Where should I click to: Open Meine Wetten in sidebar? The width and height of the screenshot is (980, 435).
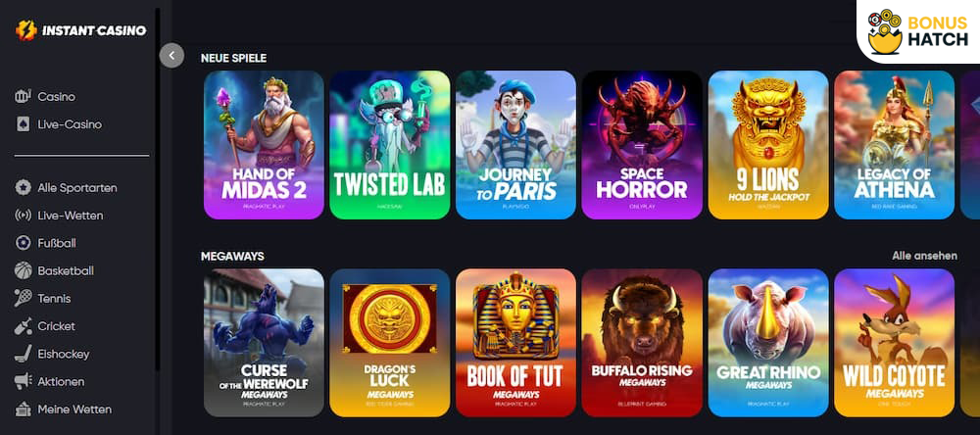click(63, 410)
